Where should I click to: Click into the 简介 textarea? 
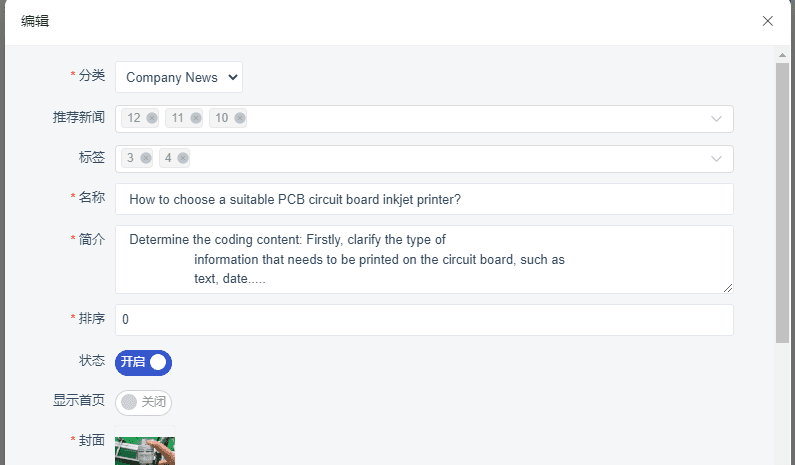[x=424, y=259]
